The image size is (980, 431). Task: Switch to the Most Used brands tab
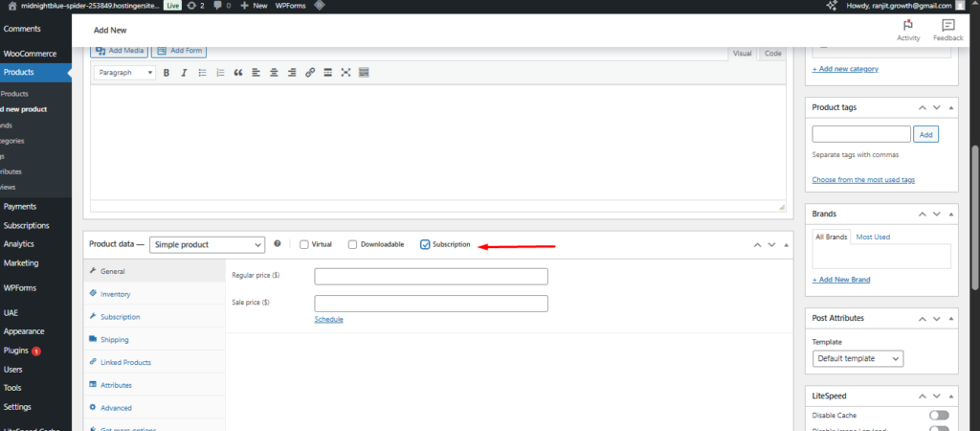pos(873,237)
